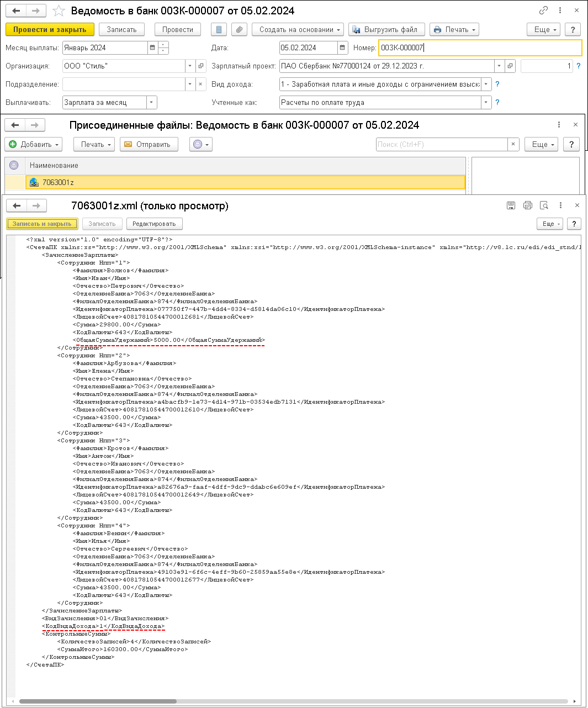Open document movements report icon next to Провести
The height and width of the screenshot is (708, 588).
pyautogui.click(x=219, y=29)
